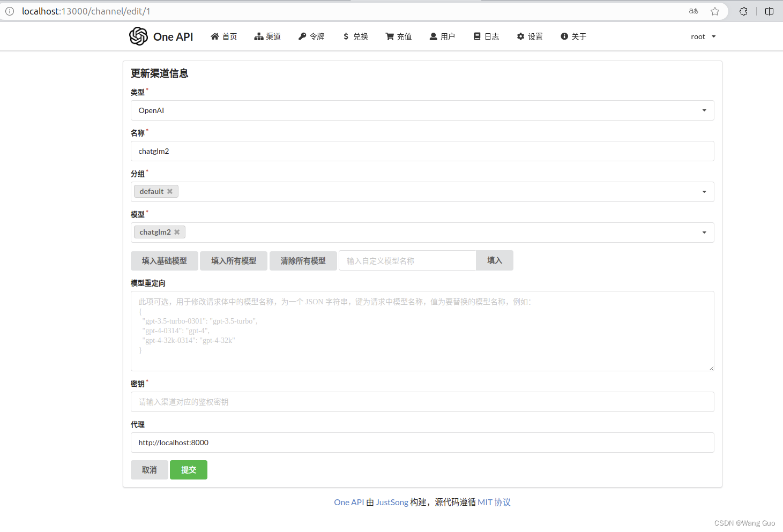Screen dimensions: 783x532
Task: Click the 清除所有模型 button
Action: [303, 261]
